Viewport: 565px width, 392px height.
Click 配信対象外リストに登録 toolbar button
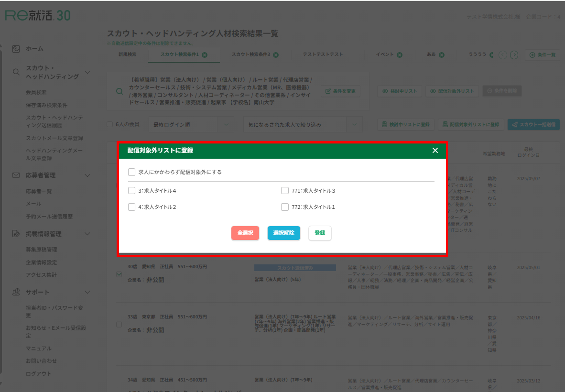click(x=471, y=124)
